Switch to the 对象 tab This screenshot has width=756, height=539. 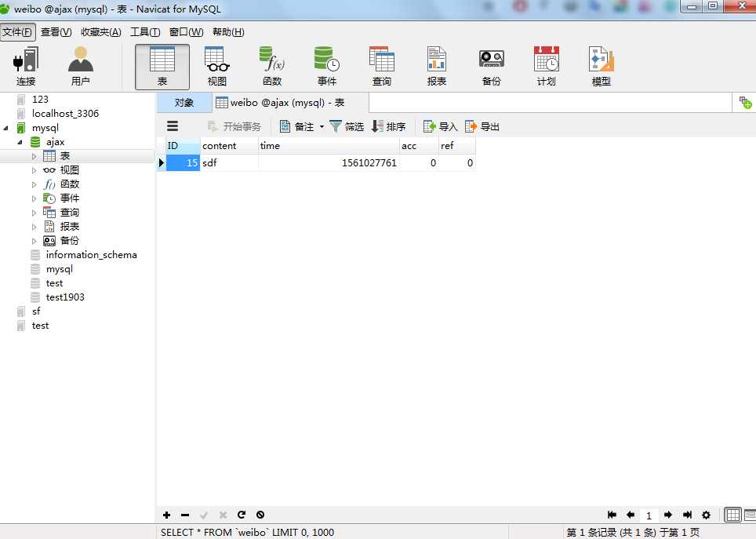click(x=184, y=102)
